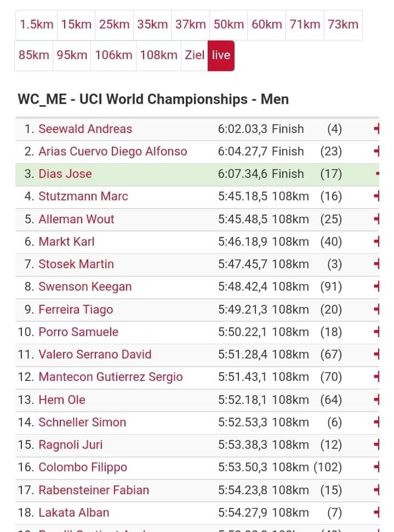
Task: Show the Ziel results tab
Action: coord(195,55)
